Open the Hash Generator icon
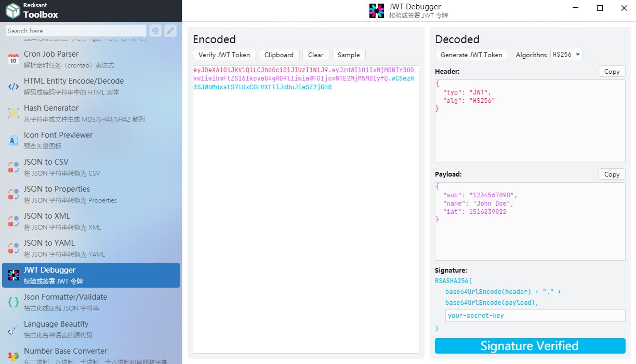The height and width of the screenshot is (364, 636). tap(14, 113)
